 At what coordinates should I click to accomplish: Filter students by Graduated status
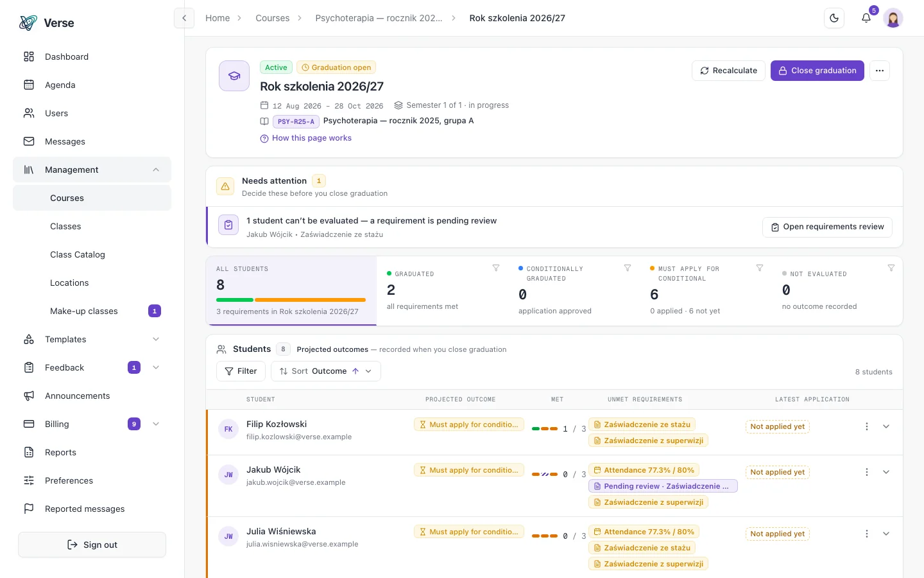click(496, 268)
